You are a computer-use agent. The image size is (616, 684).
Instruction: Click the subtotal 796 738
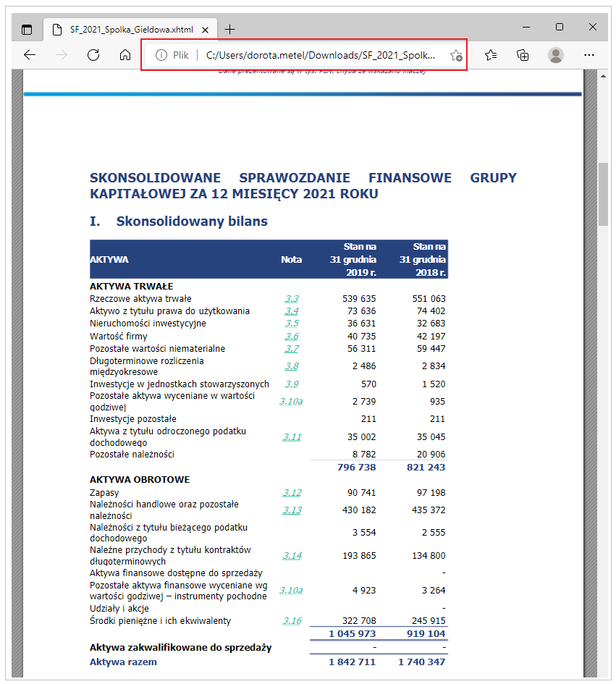tap(356, 467)
